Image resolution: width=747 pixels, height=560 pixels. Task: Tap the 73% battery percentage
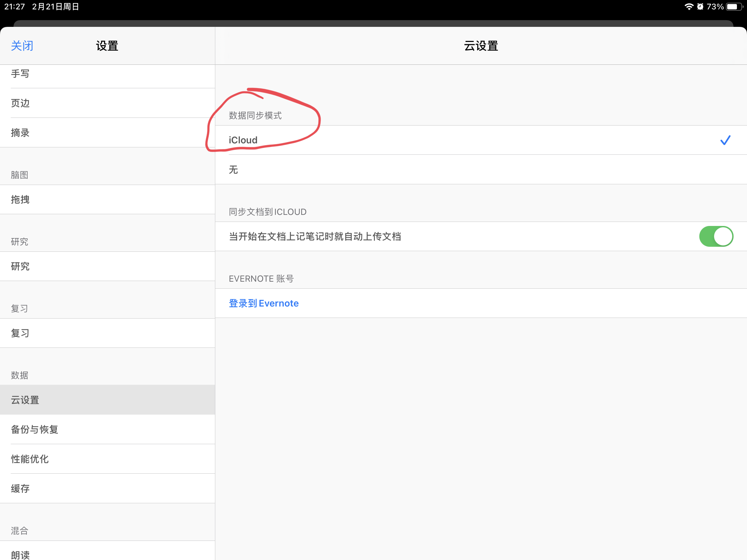(715, 6)
